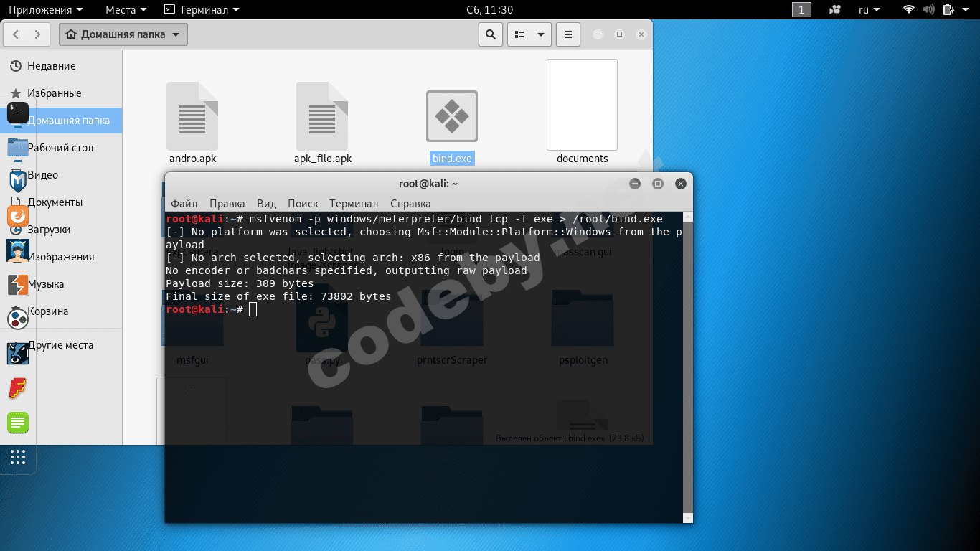Click "Final size of exe file: 73802 bytes"
Image resolution: width=980 pixels, height=551 pixels.
pyautogui.click(x=278, y=296)
